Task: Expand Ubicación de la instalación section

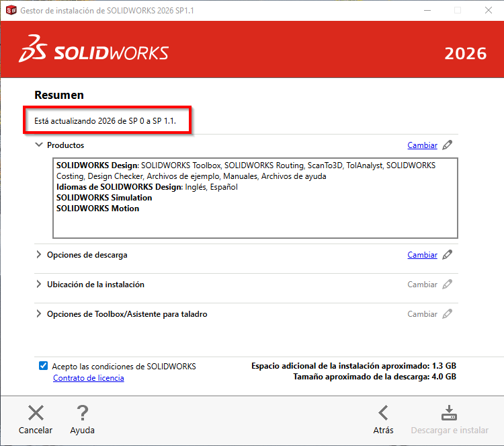Action: click(38, 285)
